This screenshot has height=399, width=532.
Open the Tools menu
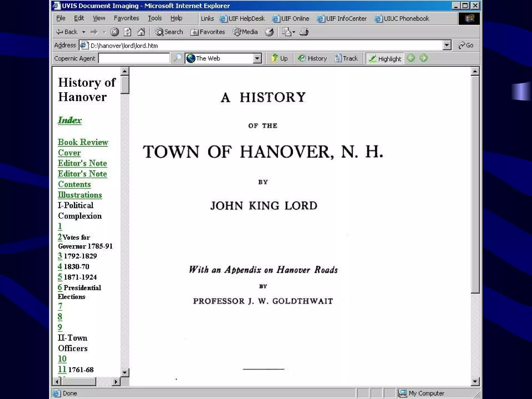click(x=155, y=18)
